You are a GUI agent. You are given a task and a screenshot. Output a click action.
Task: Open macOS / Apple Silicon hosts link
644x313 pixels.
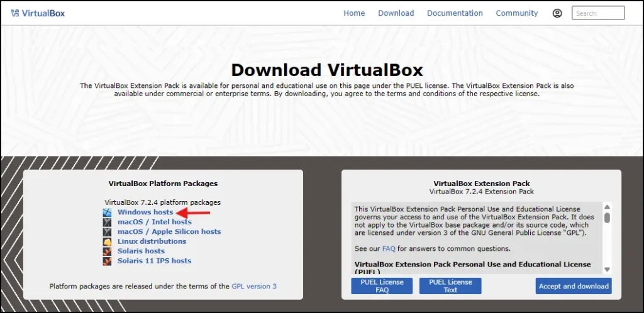(169, 231)
